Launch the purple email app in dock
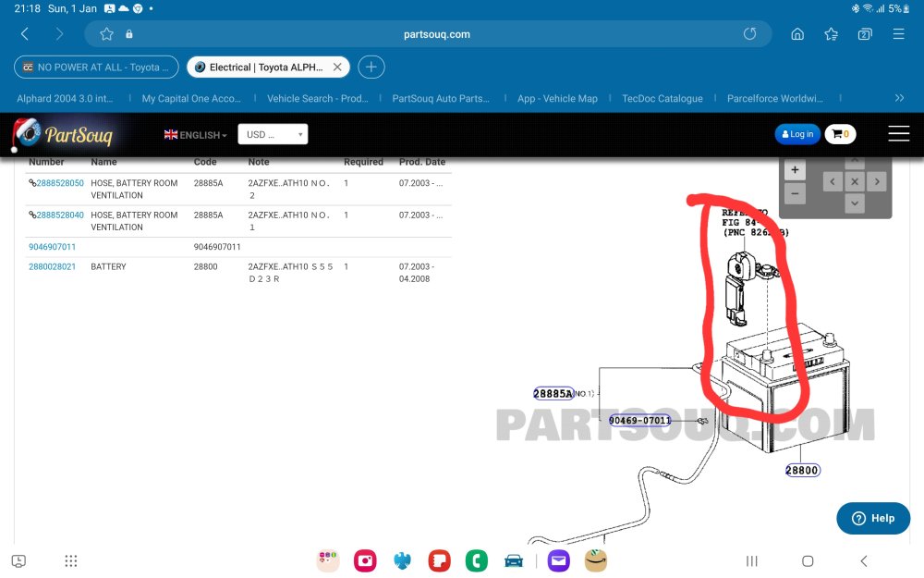Image resolution: width=924 pixels, height=578 pixels. pos(558,560)
